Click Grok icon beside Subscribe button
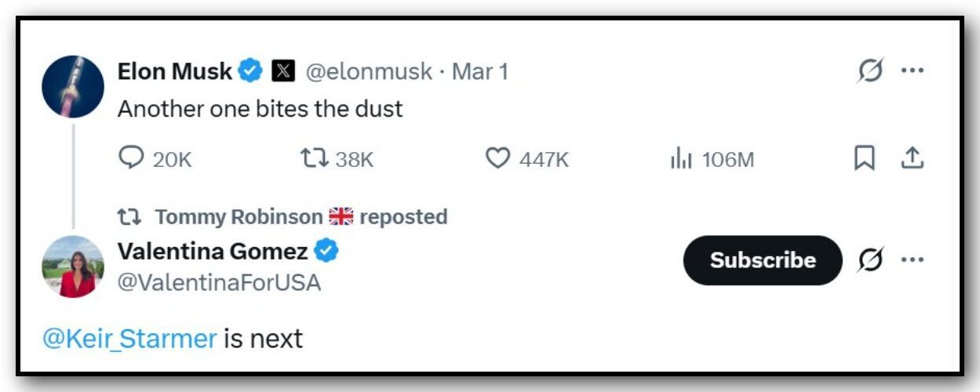980x392 pixels. (869, 260)
